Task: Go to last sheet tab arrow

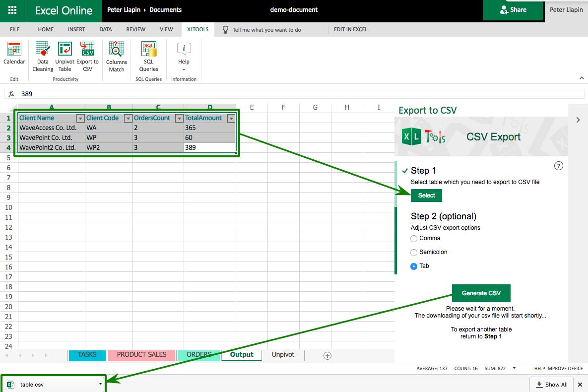Action: click(47, 355)
